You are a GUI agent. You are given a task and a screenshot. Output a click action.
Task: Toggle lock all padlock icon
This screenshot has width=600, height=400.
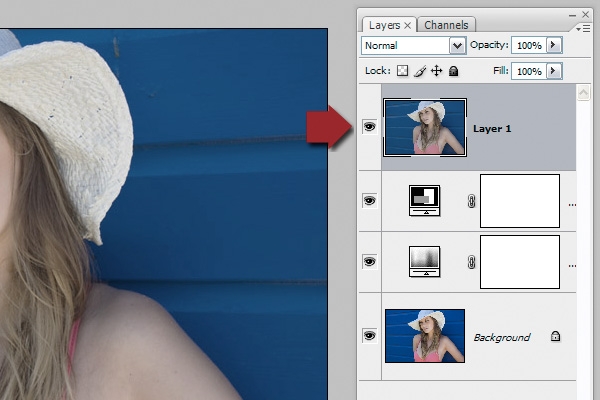[453, 71]
